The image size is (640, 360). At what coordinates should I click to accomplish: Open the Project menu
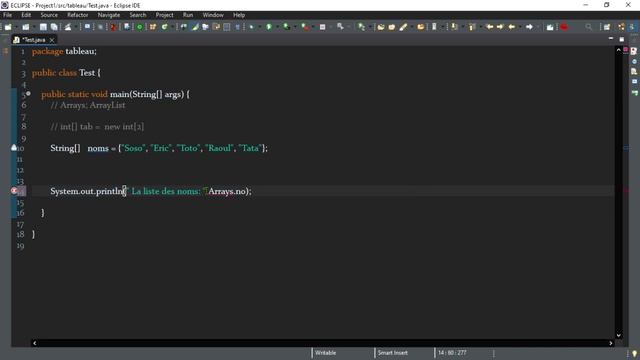pyautogui.click(x=164, y=15)
